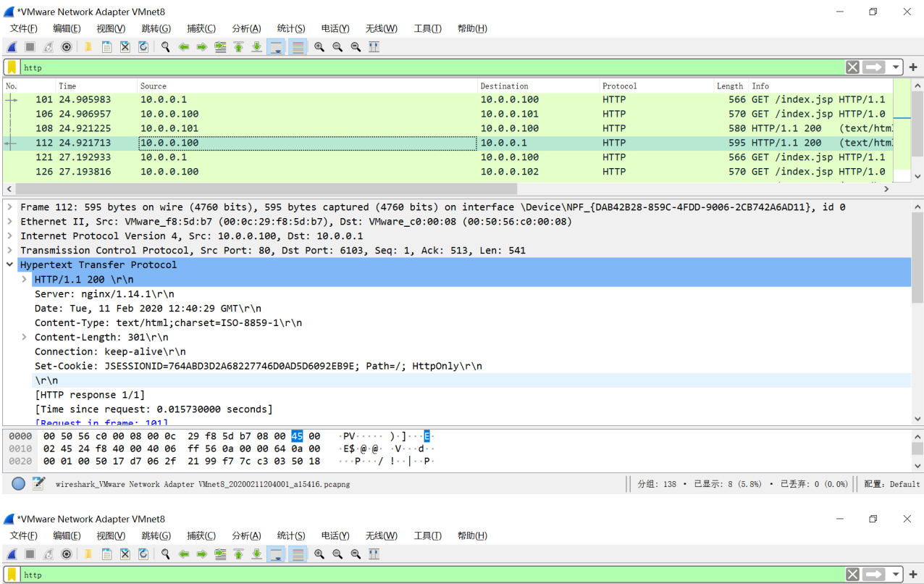The image size is (924, 584).
Task: Add a filter button with the upper plus icon
Action: tap(913, 67)
